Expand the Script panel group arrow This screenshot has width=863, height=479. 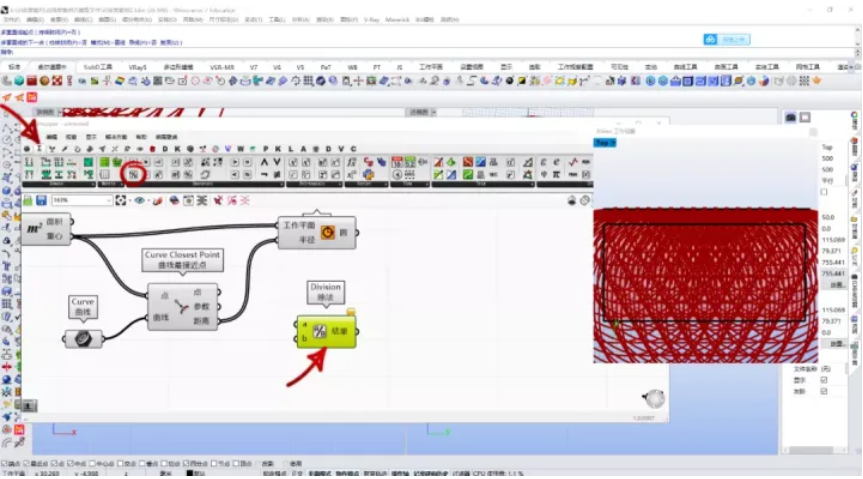[384, 184]
